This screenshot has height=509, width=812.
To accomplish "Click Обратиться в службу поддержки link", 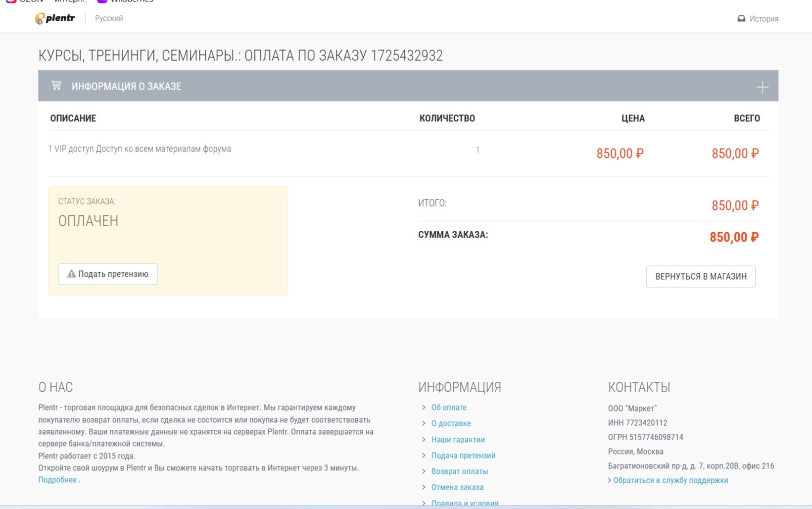I will tap(670, 480).
